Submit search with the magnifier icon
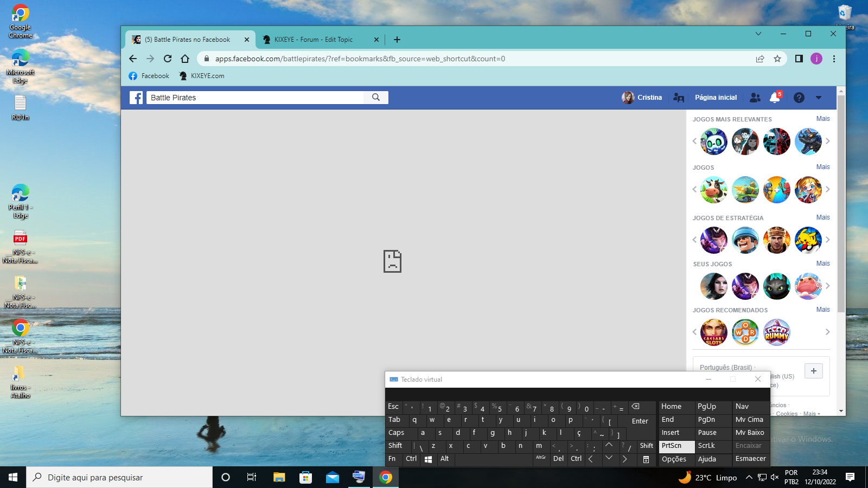The height and width of the screenshot is (488, 868). (376, 98)
